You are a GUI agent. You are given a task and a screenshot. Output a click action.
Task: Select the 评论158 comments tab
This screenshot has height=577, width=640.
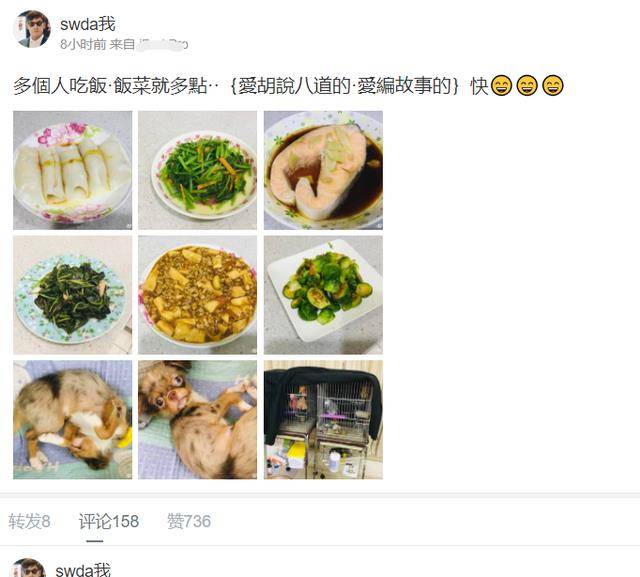(109, 521)
